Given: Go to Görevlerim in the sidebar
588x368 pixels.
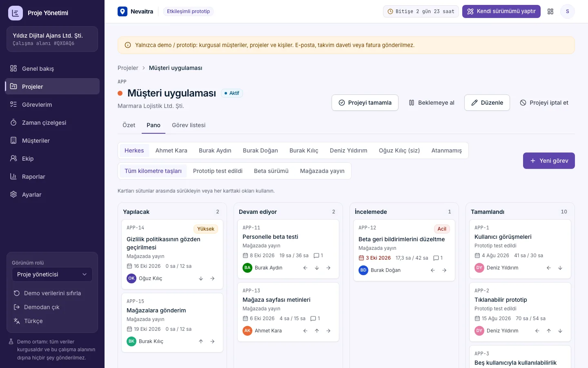Looking at the screenshot, I should pos(52,105).
